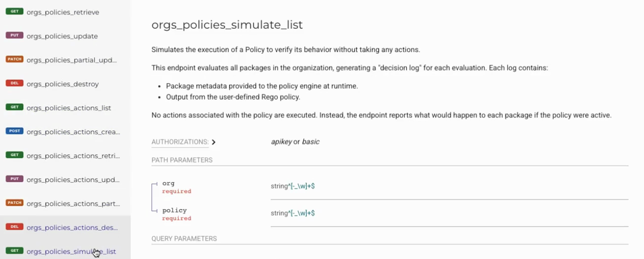Expand the Authorizations chevron arrow
Viewport: 644px width, 259px height.
[213, 142]
